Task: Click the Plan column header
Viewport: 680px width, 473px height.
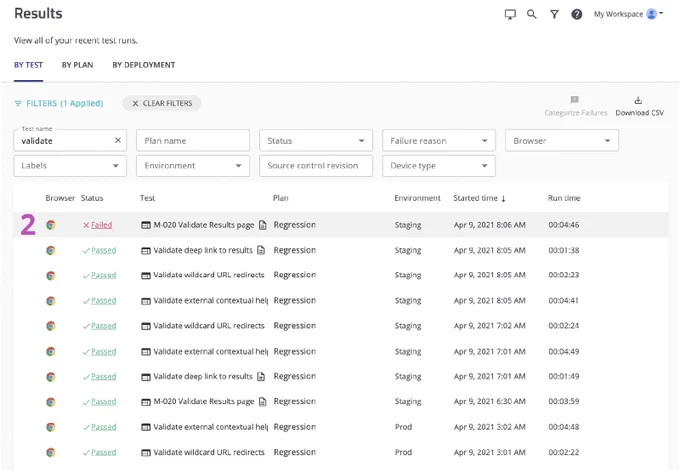Action: click(281, 198)
